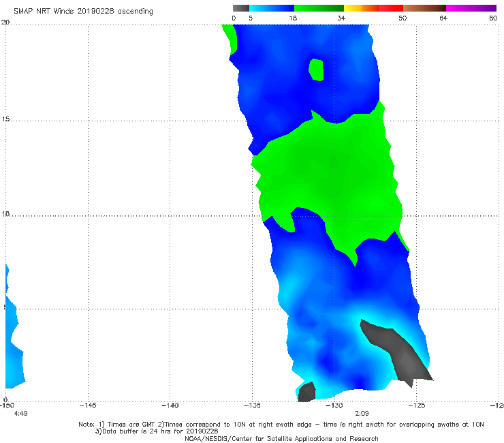Screen dimensions: 504x443
Task: Click the colorbar label '18'
Action: (x=293, y=18)
